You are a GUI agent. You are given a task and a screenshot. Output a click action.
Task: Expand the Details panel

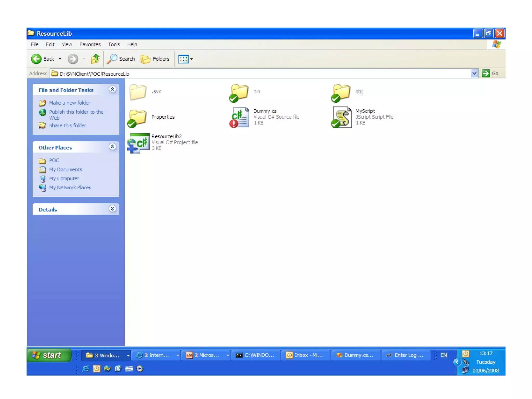[112, 209]
